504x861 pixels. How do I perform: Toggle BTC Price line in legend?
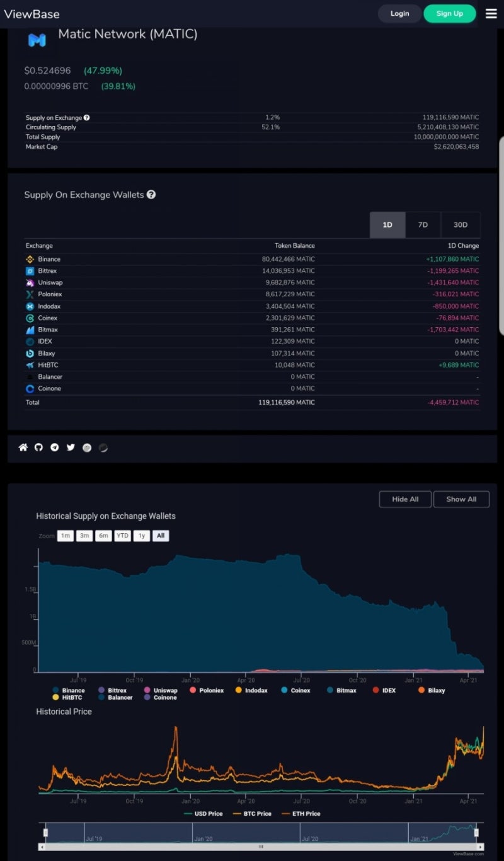pos(252,814)
